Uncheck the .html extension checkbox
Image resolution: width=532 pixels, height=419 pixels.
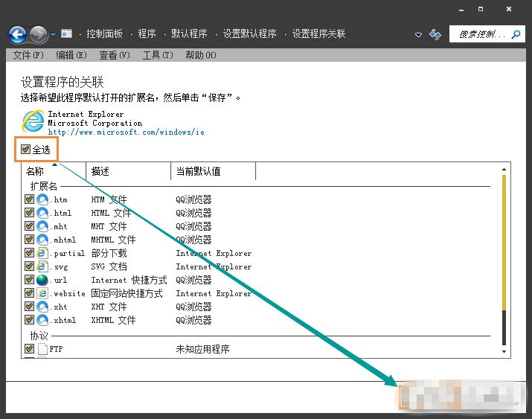tap(29, 213)
